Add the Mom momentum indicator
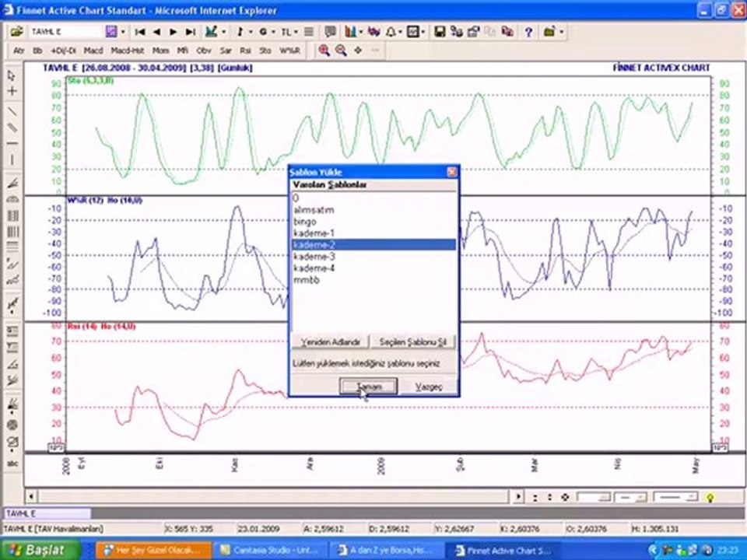The height and width of the screenshot is (560, 747). (x=160, y=51)
